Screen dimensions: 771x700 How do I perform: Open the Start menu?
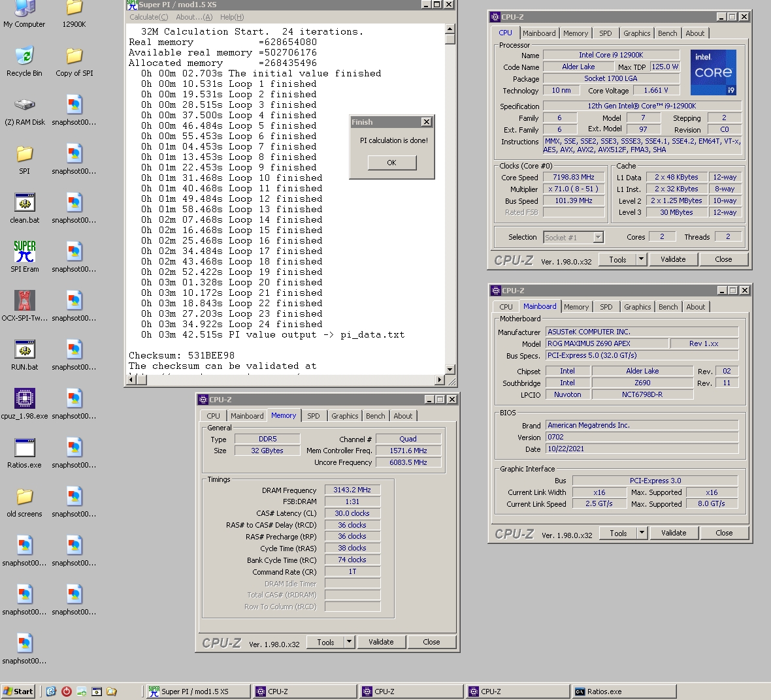18,691
